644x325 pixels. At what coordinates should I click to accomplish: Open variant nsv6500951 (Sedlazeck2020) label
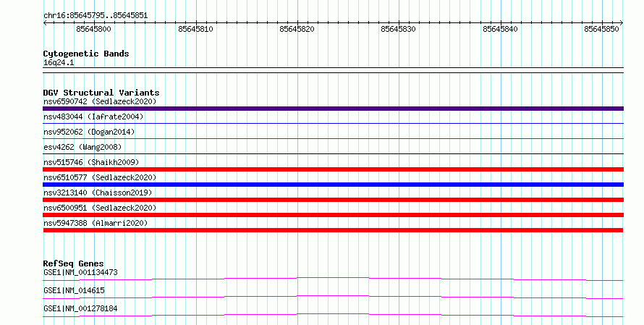tap(100, 208)
